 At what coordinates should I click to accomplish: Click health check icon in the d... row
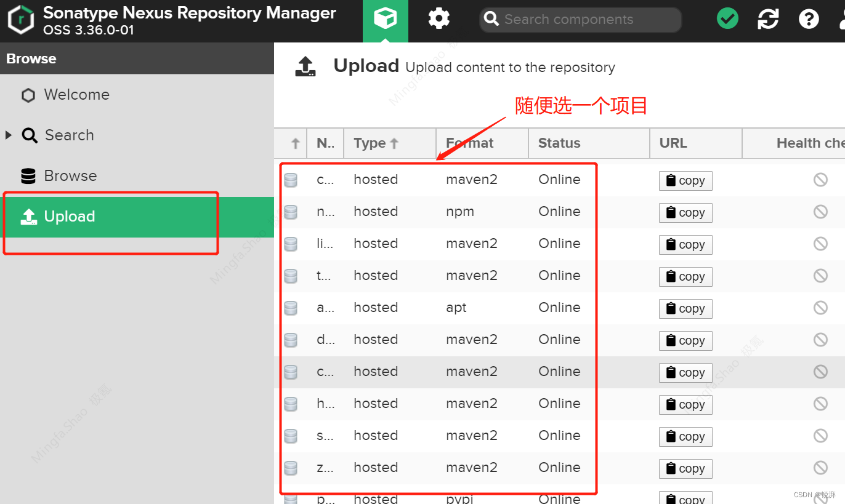pyautogui.click(x=820, y=340)
